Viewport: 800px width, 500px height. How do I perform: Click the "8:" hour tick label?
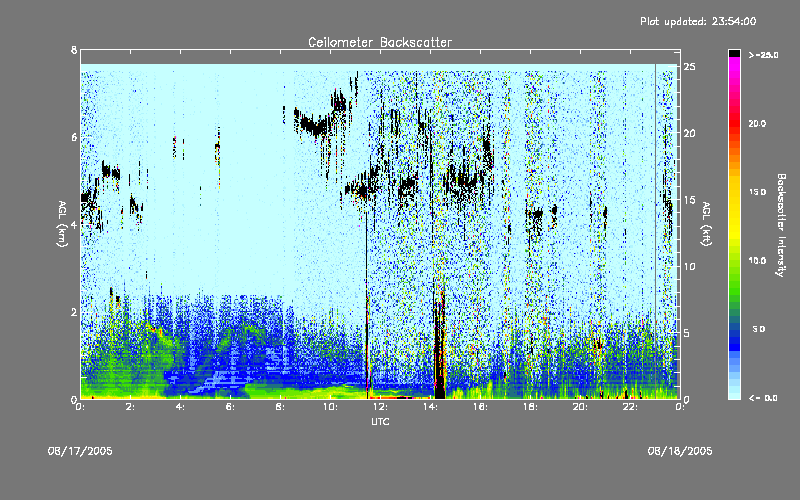tap(281, 407)
